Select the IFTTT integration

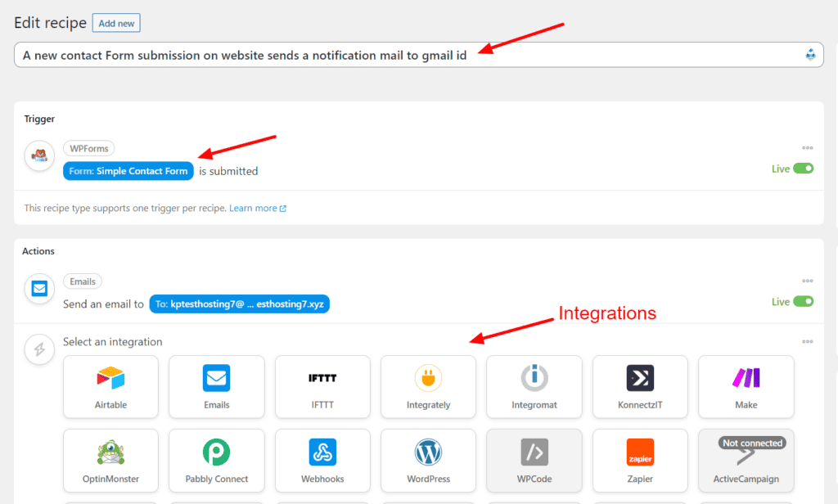(322, 386)
